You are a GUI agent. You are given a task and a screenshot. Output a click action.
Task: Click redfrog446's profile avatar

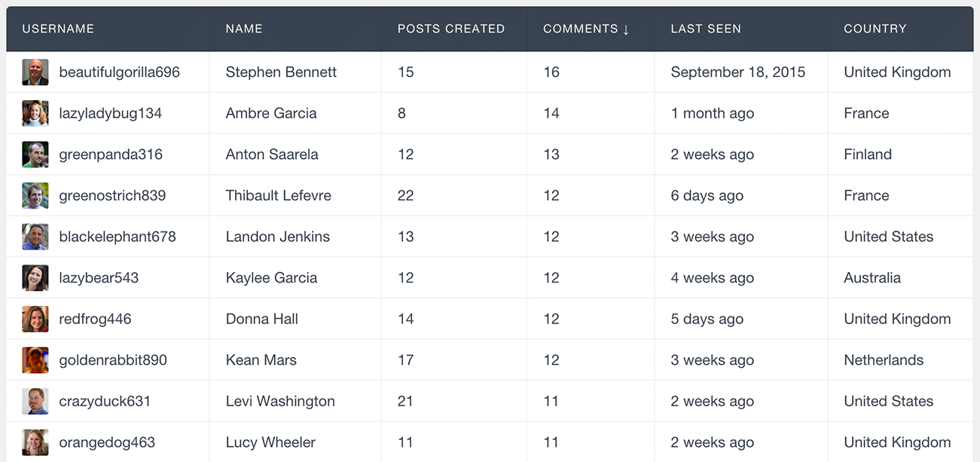tap(35, 319)
